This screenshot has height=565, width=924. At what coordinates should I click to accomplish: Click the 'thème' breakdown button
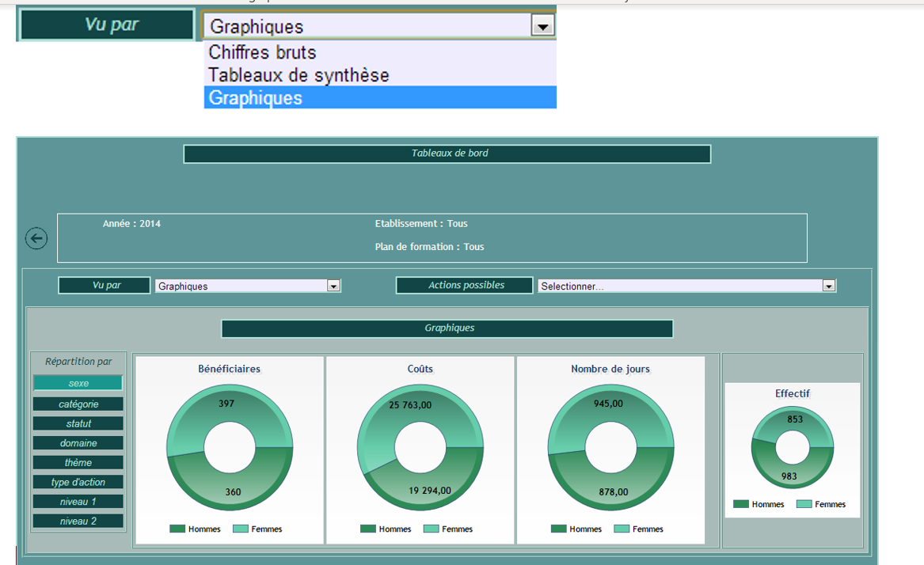(78, 463)
